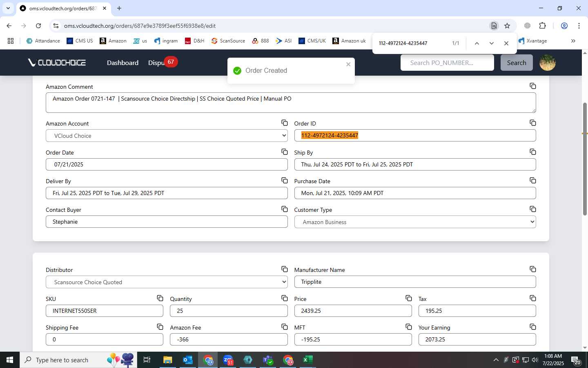
Task: Bookmark this page with the star icon
Action: click(x=507, y=26)
